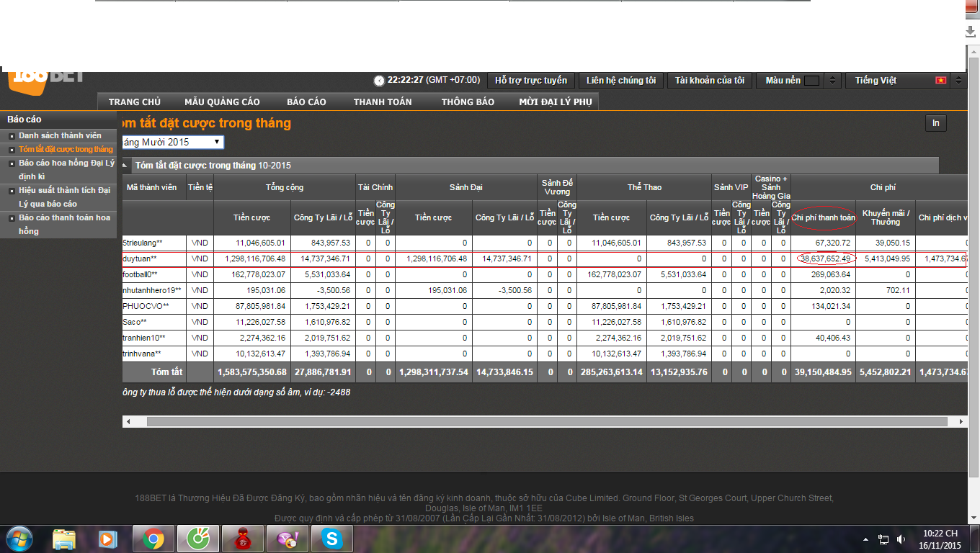Launch Windows Media Player from the taskbar
980x553 pixels.
click(108, 539)
